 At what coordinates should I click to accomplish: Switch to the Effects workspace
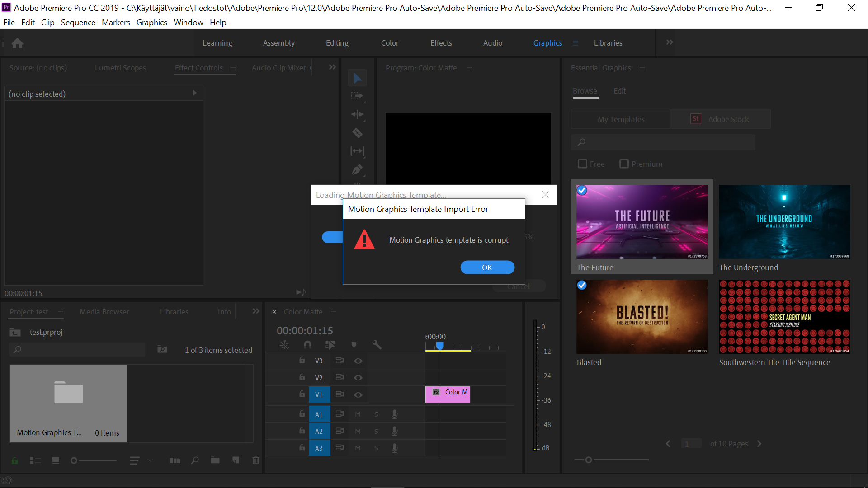click(x=441, y=43)
